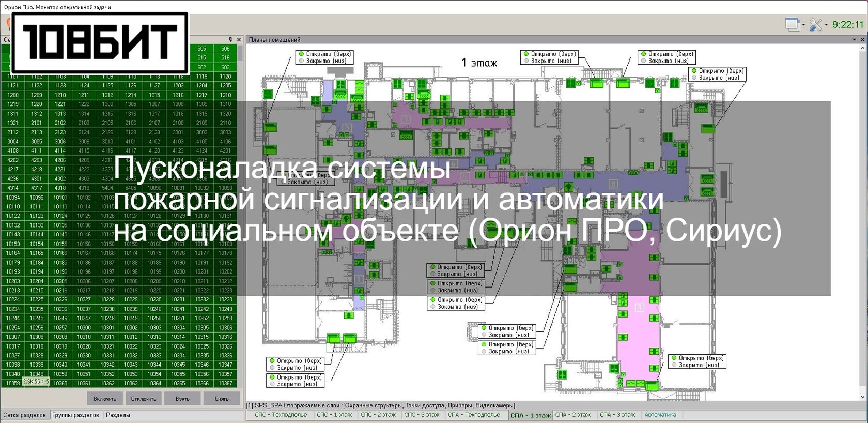Select section cell 10224 in the grid

(x=13, y=300)
